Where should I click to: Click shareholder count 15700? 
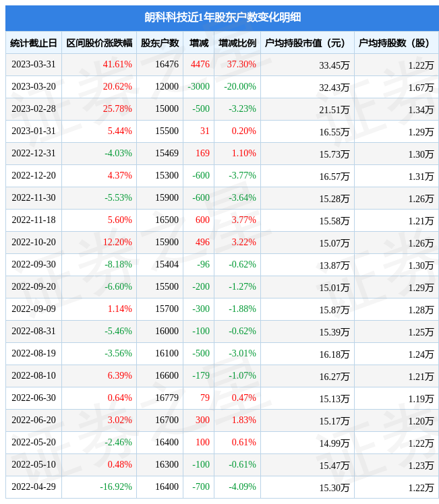point(167,309)
